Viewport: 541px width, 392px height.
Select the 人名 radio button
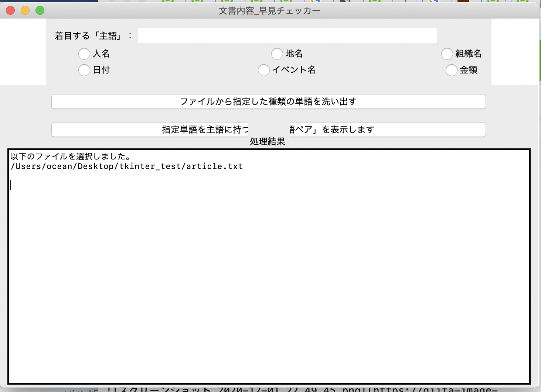coord(84,54)
